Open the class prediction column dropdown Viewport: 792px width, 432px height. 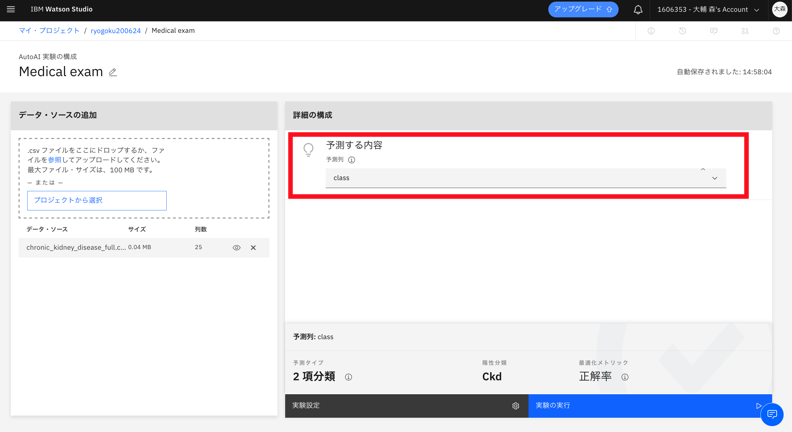click(x=526, y=178)
